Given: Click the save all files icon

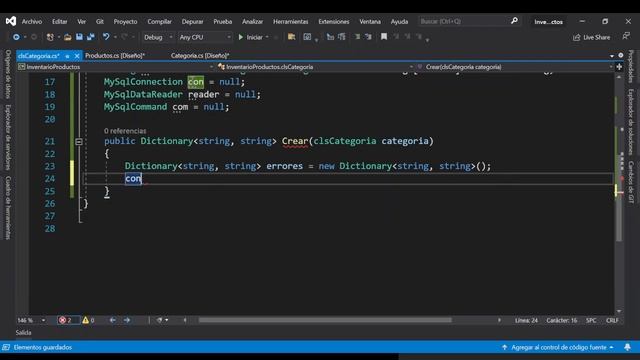Looking at the screenshot, I should [x=91, y=37].
